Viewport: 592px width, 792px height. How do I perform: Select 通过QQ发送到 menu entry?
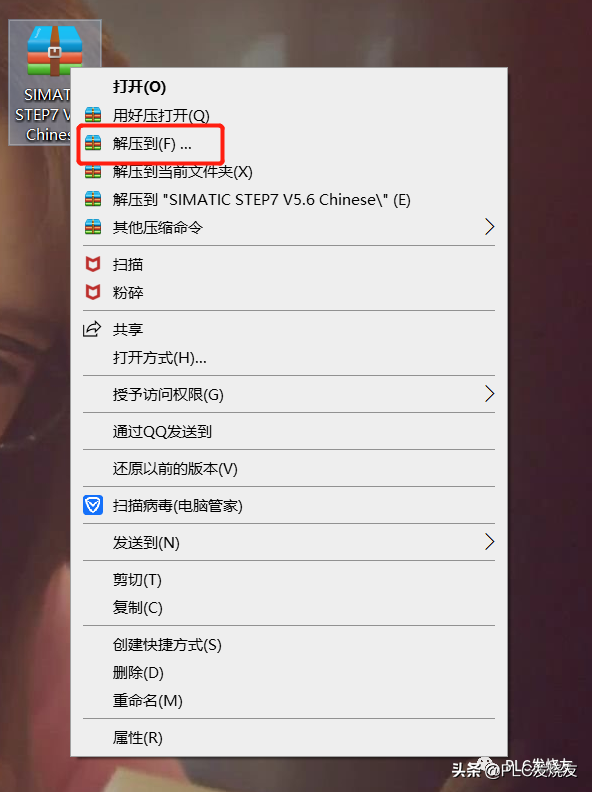coord(162,431)
